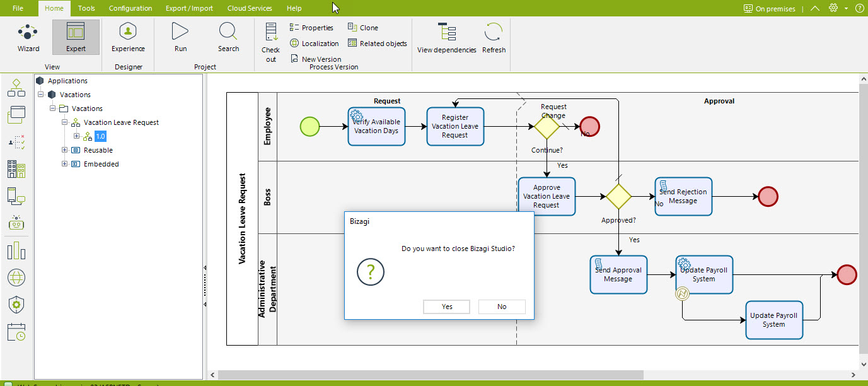Collapse the Vacations application node

41,95
